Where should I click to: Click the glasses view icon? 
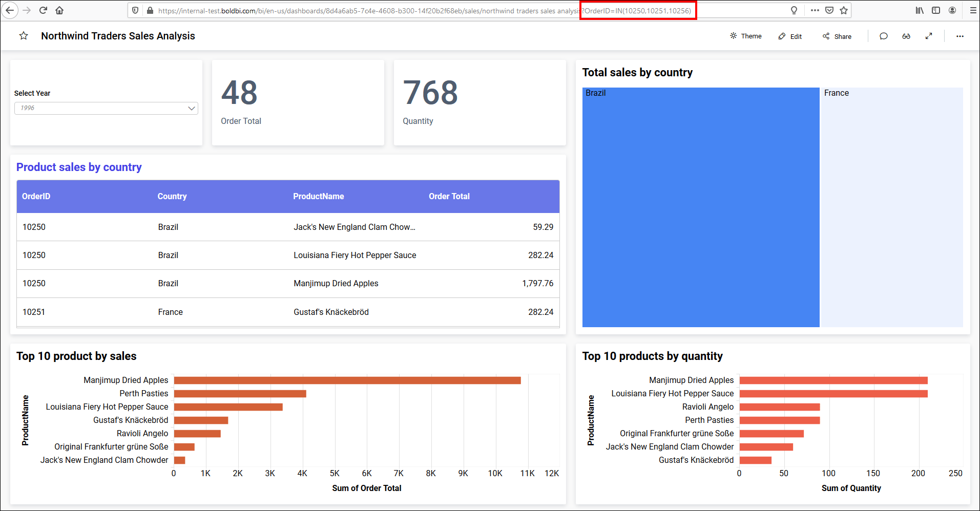[x=906, y=36]
